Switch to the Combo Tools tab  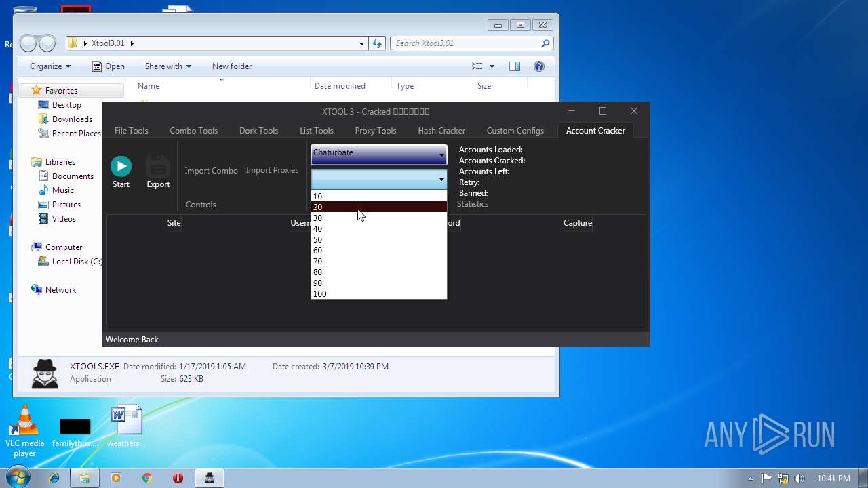(194, 131)
